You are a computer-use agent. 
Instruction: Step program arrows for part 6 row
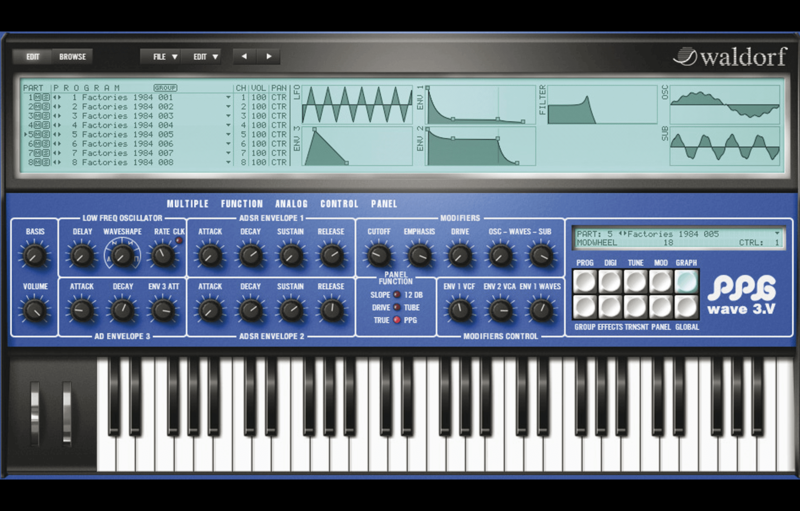(57, 144)
